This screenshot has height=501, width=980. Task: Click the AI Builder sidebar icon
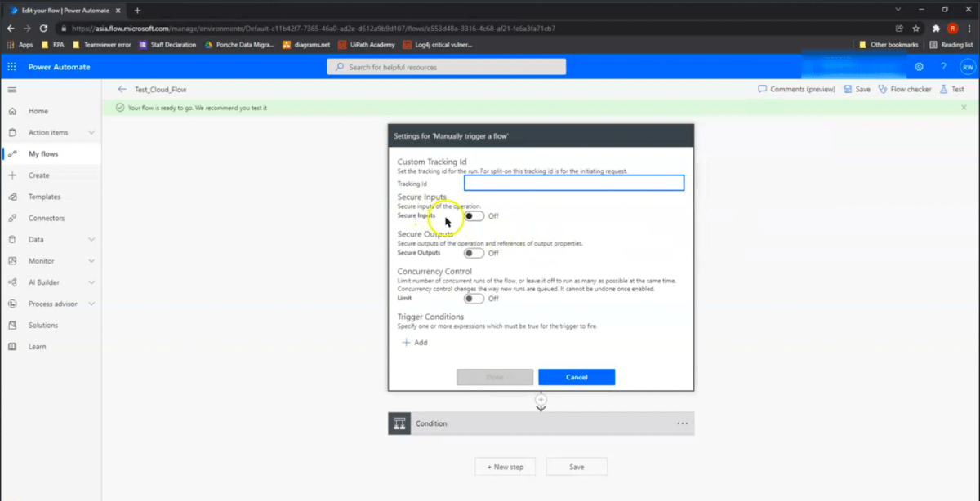point(11,282)
